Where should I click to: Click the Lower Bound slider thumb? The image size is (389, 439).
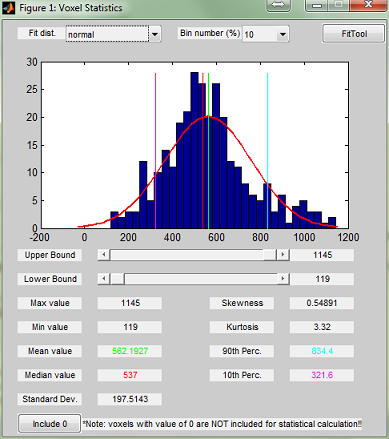pyautogui.click(x=117, y=279)
